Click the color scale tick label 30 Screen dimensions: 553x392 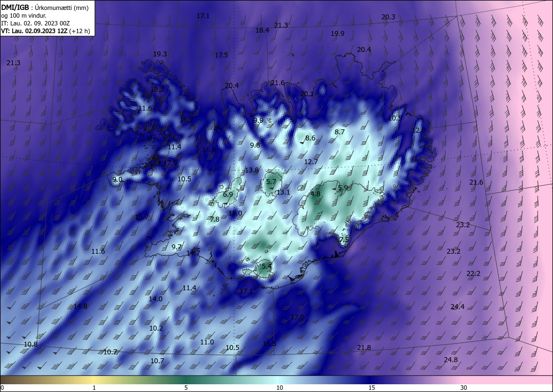click(464, 388)
